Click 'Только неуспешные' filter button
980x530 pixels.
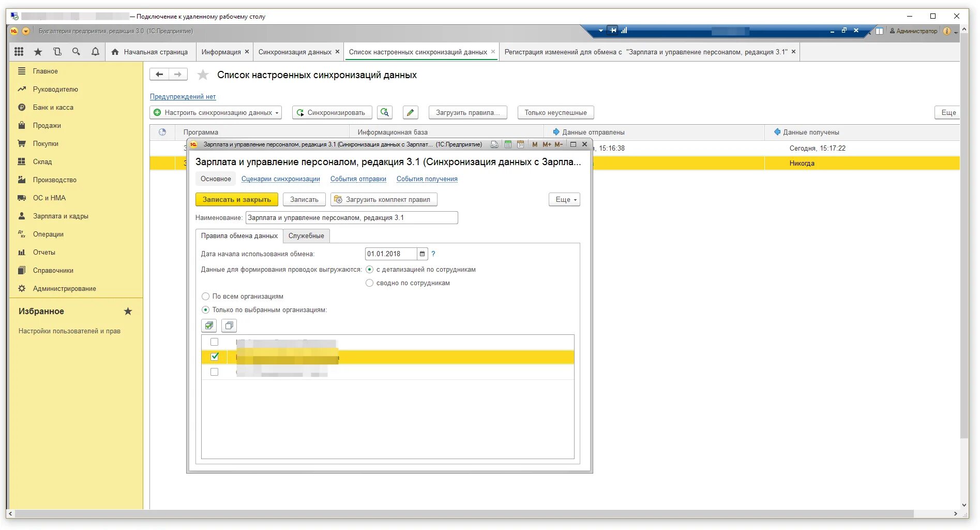pos(555,112)
